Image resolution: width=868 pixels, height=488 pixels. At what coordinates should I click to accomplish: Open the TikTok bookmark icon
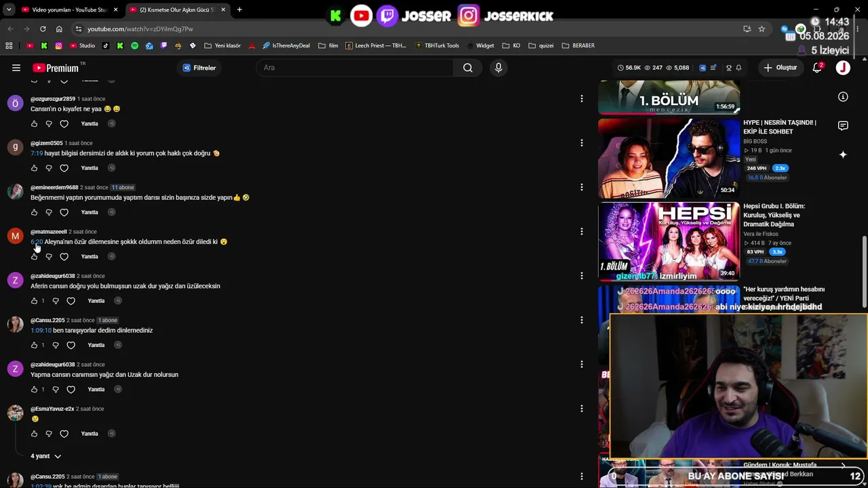coord(105,45)
